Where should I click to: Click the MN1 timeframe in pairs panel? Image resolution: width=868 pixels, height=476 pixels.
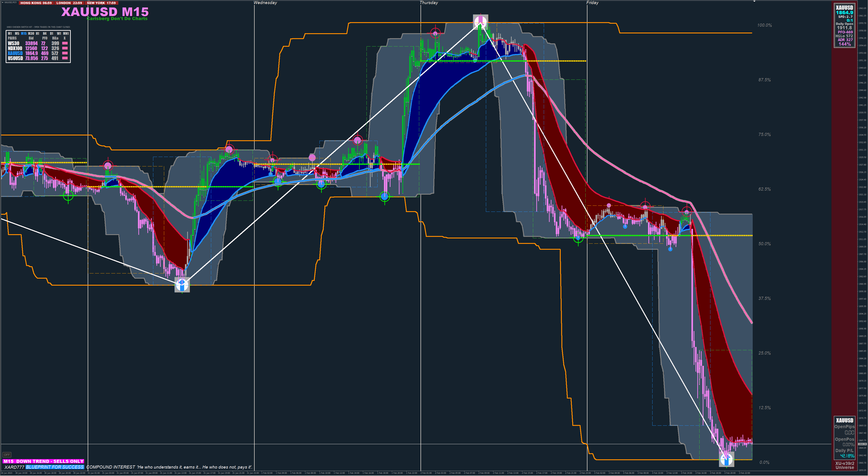(x=66, y=34)
